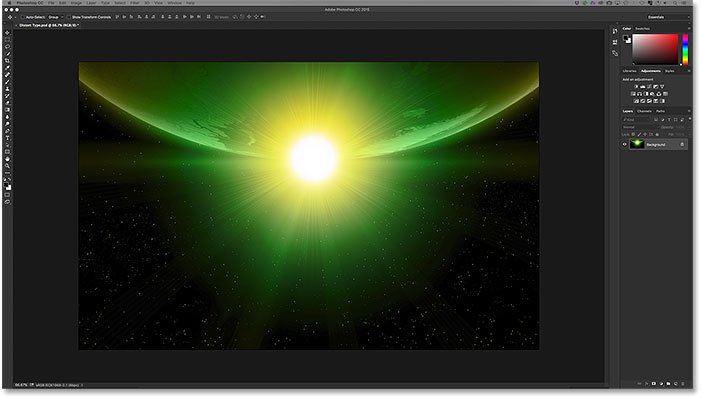701x398 pixels.
Task: Toggle lock image pixels in Layers
Action: coord(639,134)
